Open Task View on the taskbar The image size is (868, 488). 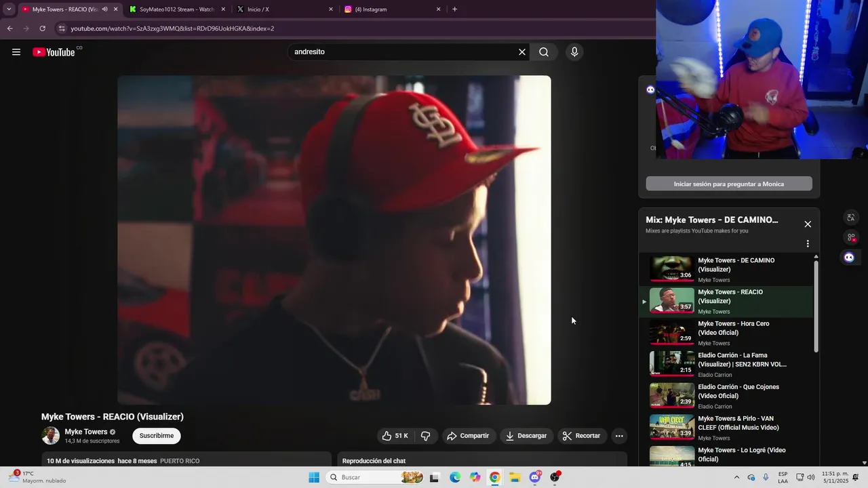[435, 477]
